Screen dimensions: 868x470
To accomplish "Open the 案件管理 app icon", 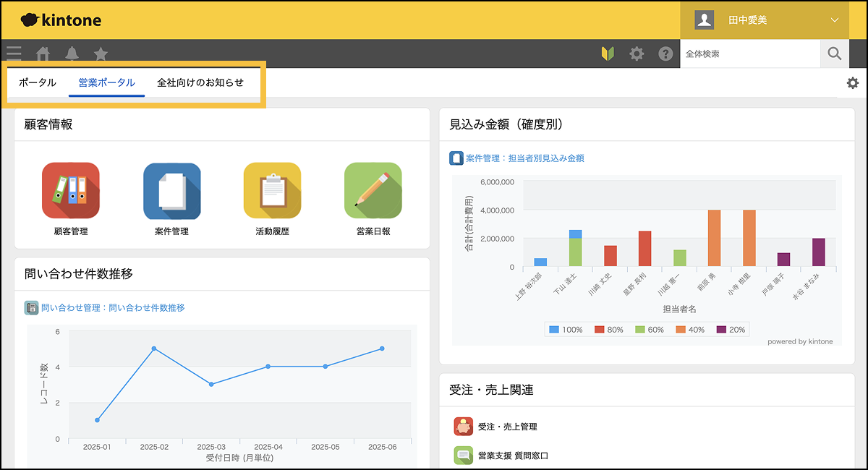I will pyautogui.click(x=171, y=191).
